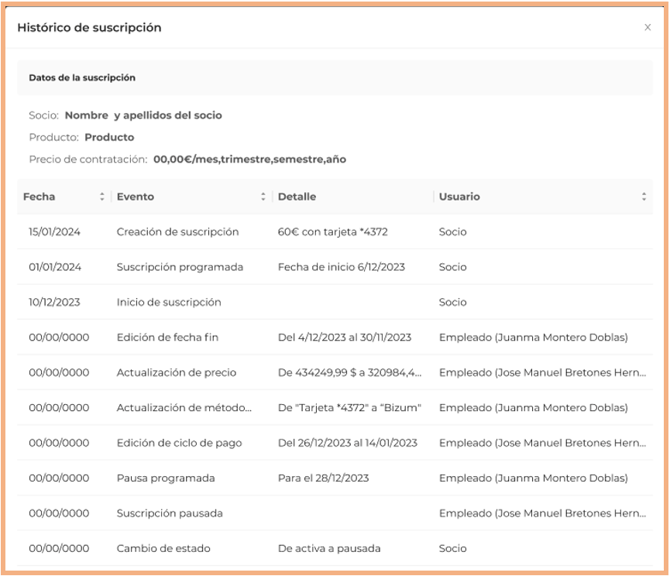This screenshot has width=670, height=576.
Task: Click the Actualización de precio event
Action: (176, 372)
